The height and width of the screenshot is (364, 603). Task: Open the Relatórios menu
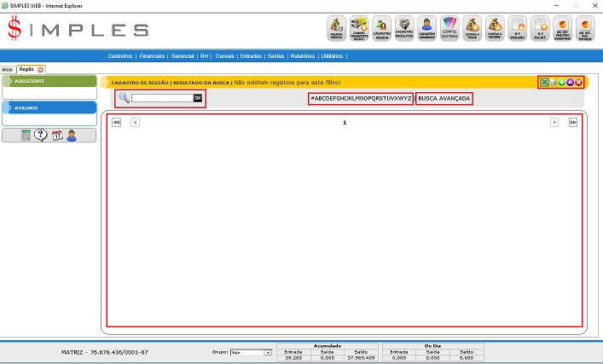click(x=302, y=55)
